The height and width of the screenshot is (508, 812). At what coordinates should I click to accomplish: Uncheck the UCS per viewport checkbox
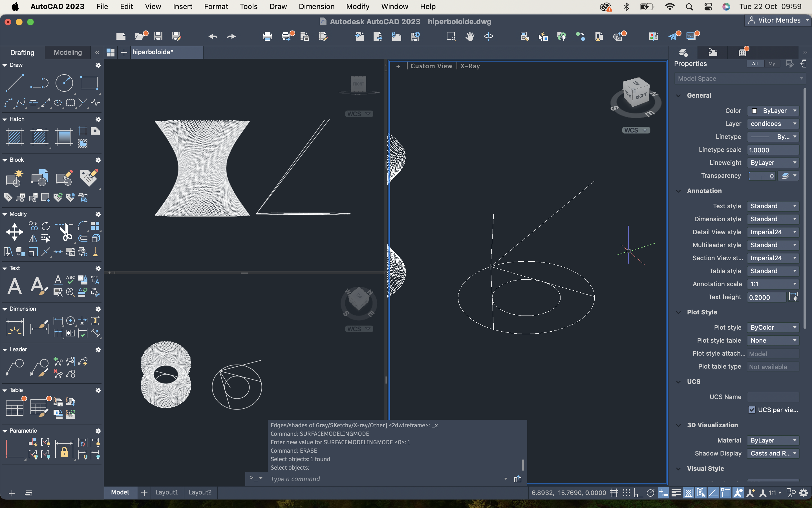coord(752,410)
